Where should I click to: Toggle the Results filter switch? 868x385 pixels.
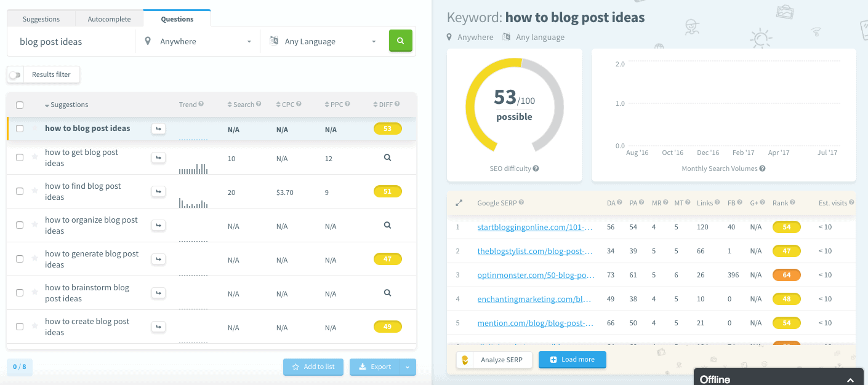[15, 75]
